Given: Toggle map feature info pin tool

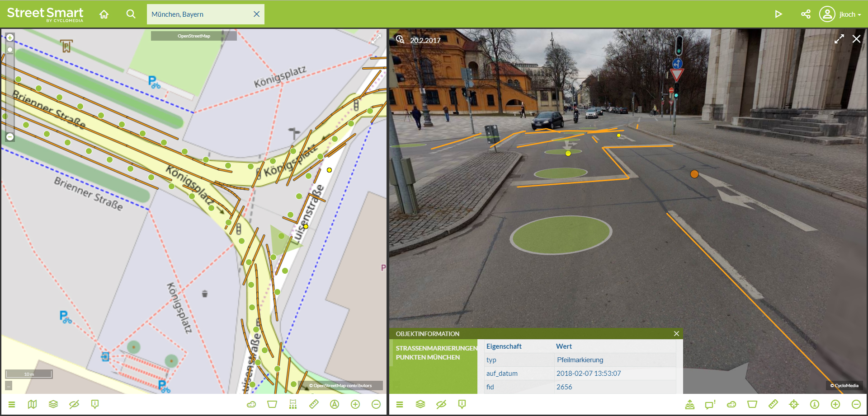Looking at the screenshot, I should (x=95, y=404).
